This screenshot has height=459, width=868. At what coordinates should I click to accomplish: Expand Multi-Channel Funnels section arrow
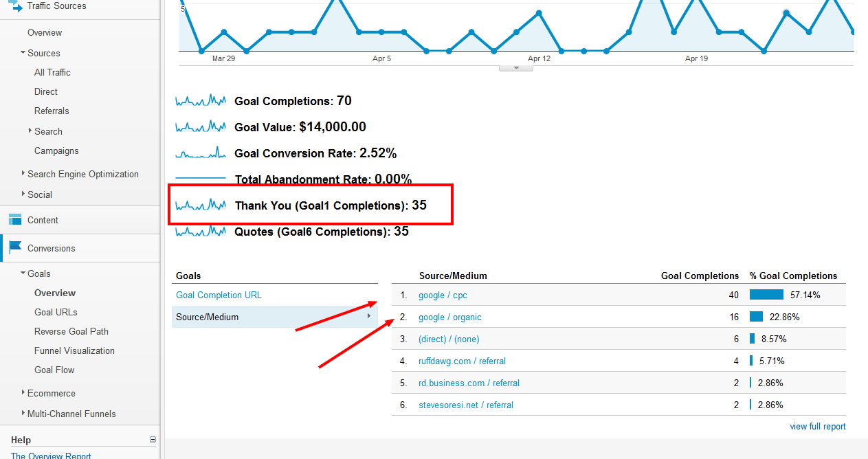[23, 414]
